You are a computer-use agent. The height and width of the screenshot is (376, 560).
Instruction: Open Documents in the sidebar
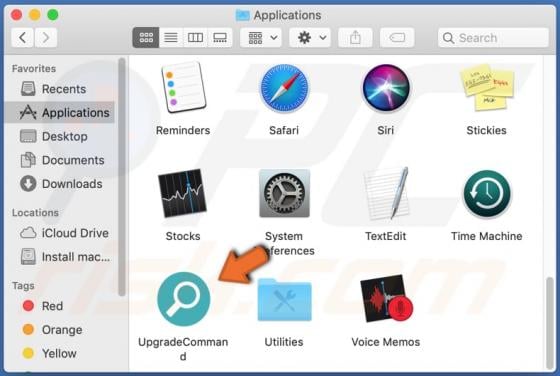[60, 160]
